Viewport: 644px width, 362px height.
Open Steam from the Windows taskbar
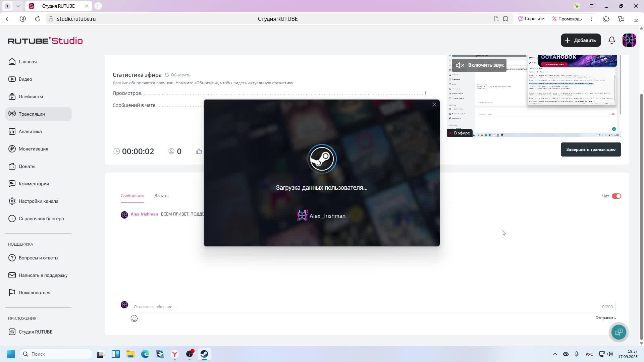(204, 354)
